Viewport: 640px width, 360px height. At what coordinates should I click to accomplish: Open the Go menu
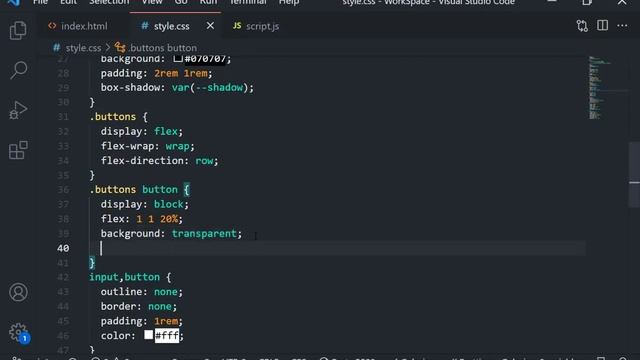pos(181,2)
